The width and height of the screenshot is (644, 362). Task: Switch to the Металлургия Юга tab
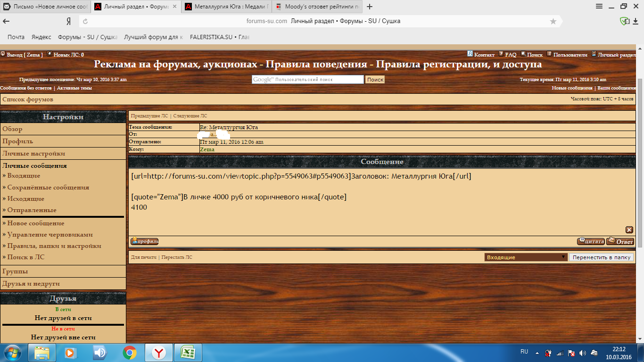point(227,7)
